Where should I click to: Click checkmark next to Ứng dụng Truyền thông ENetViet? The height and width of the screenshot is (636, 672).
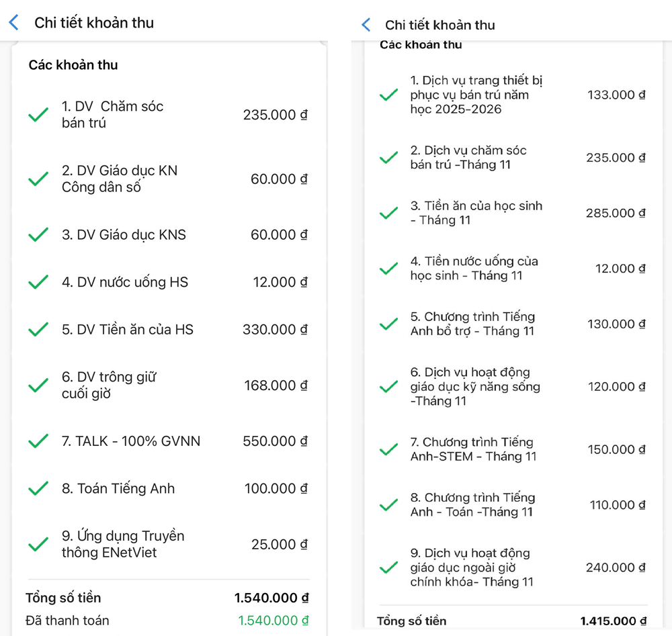tap(38, 544)
